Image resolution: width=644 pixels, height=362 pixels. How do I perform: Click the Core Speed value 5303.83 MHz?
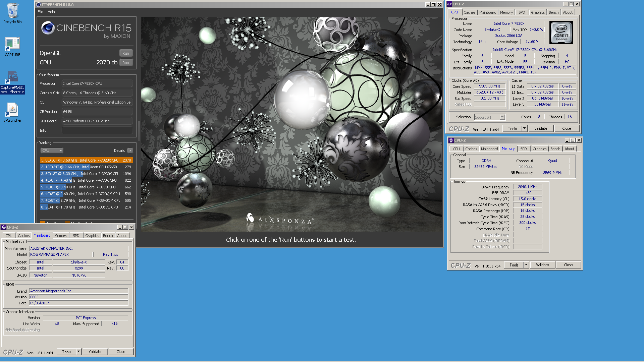point(489,86)
